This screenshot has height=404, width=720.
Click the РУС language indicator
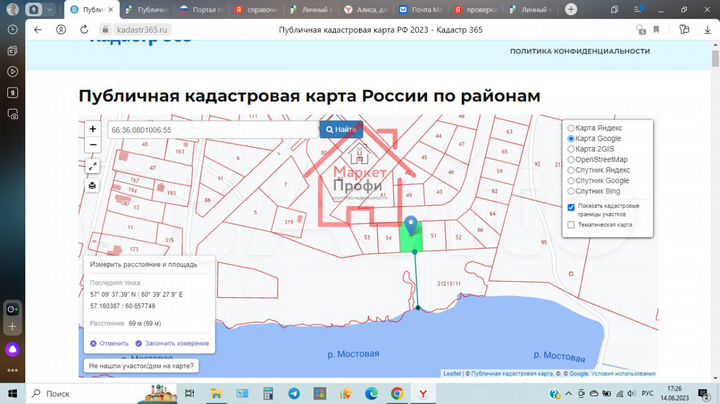click(647, 393)
